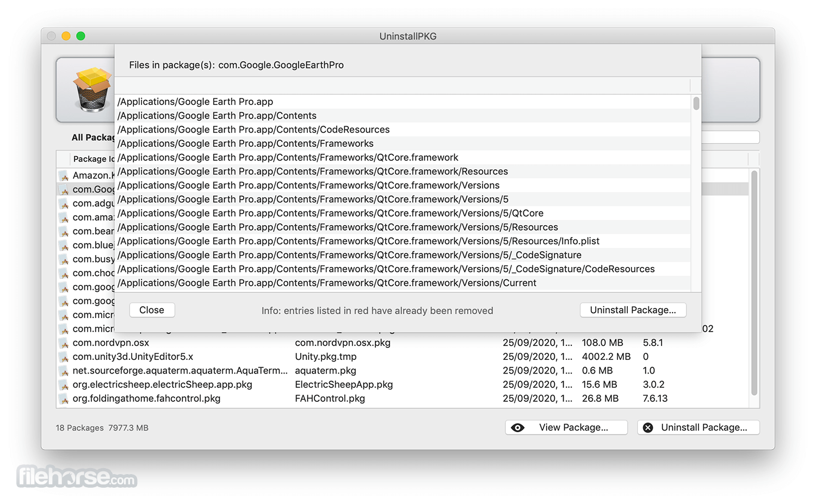Viewport: 816px width, 504px height.
Task: Click the '108.0 MB' size cell
Action: click(603, 343)
